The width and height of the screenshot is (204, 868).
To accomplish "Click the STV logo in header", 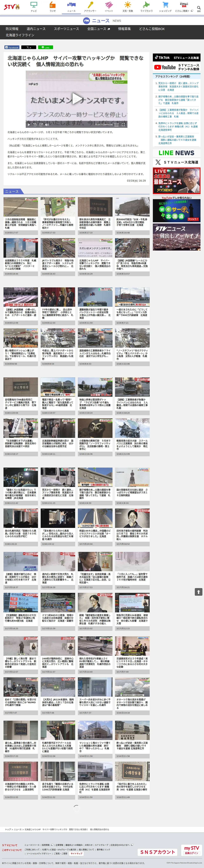I will pyautogui.click(x=11, y=7).
